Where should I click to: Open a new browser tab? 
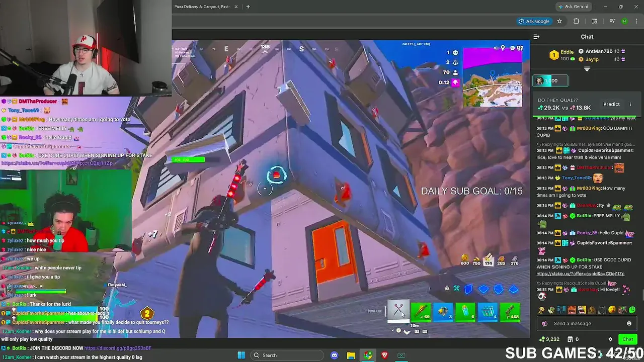coord(248,7)
